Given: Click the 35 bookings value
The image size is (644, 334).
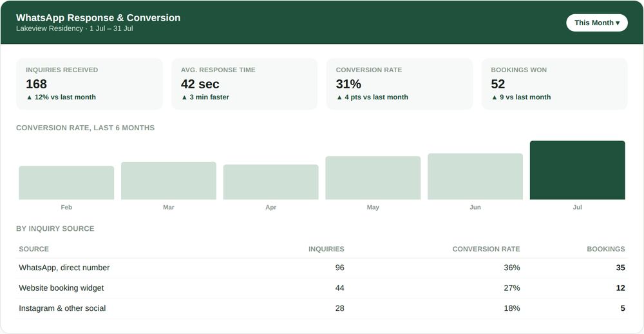Looking at the screenshot, I should click(x=621, y=268).
